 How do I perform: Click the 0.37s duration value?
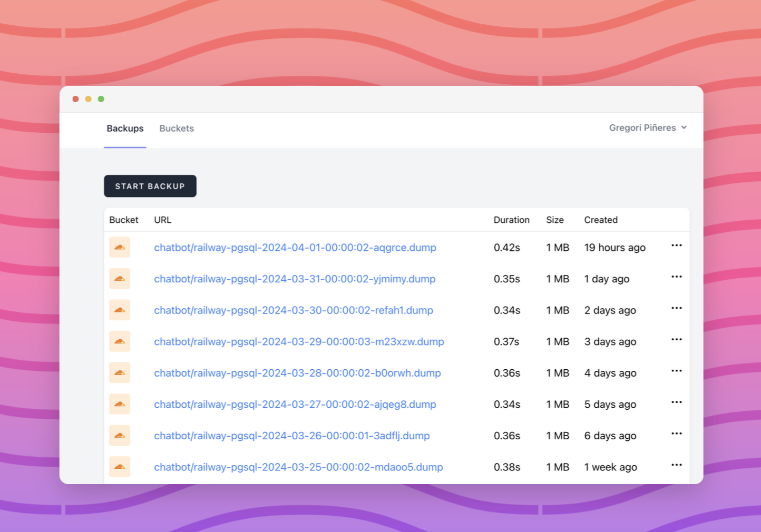[x=506, y=341]
